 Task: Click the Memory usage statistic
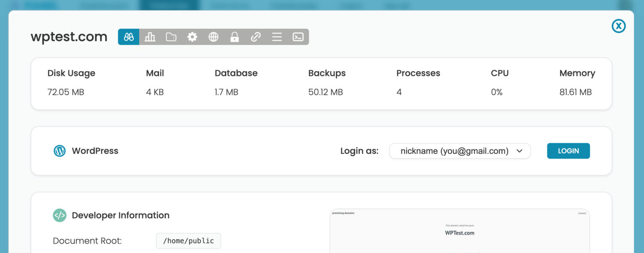[x=577, y=73]
